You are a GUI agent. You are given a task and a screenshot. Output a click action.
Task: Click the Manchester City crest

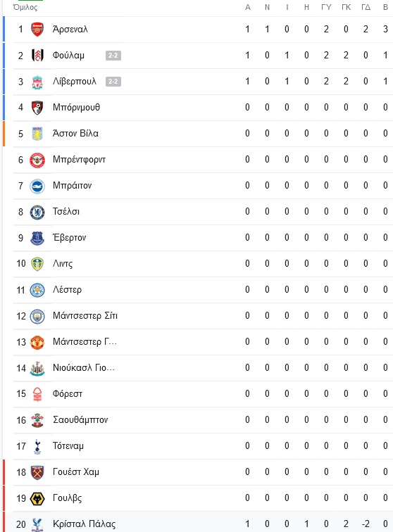tap(37, 316)
